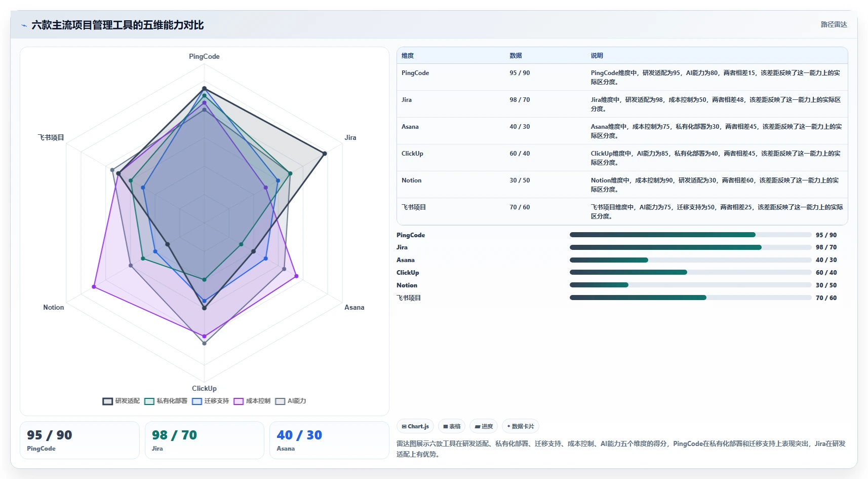The height and width of the screenshot is (479, 868).
Task: Click the 路径雷达 label in the header
Action: coord(834,24)
